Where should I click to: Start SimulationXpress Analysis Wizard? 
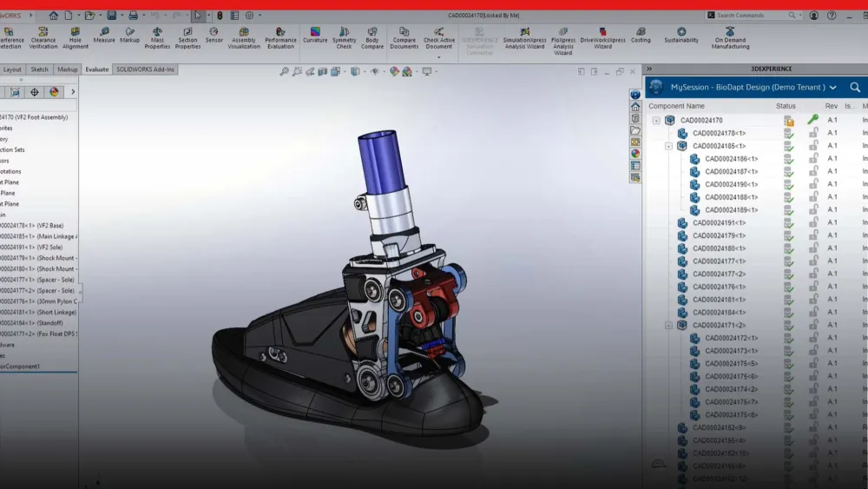(x=524, y=37)
